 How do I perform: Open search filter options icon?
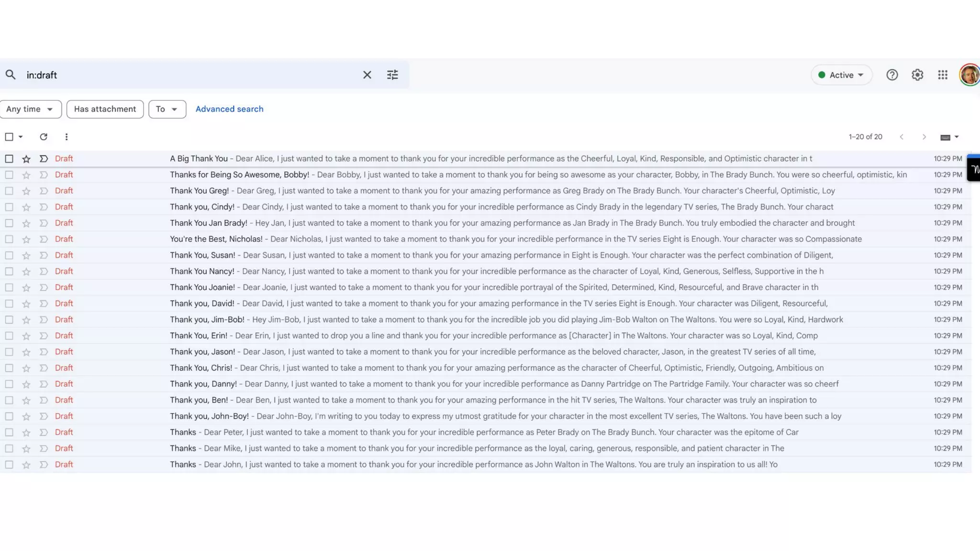coord(392,75)
